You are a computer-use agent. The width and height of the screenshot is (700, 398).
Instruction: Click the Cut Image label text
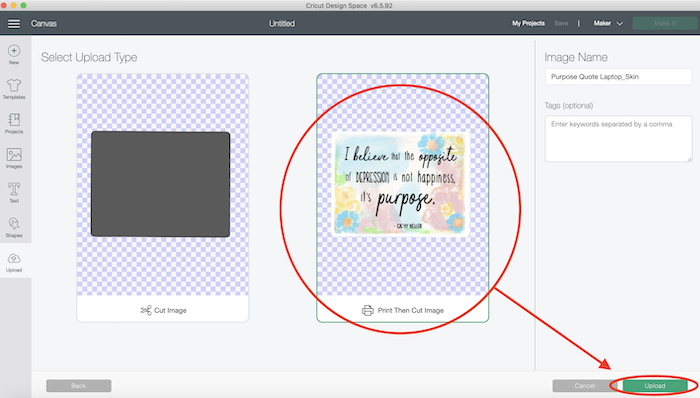(x=170, y=311)
